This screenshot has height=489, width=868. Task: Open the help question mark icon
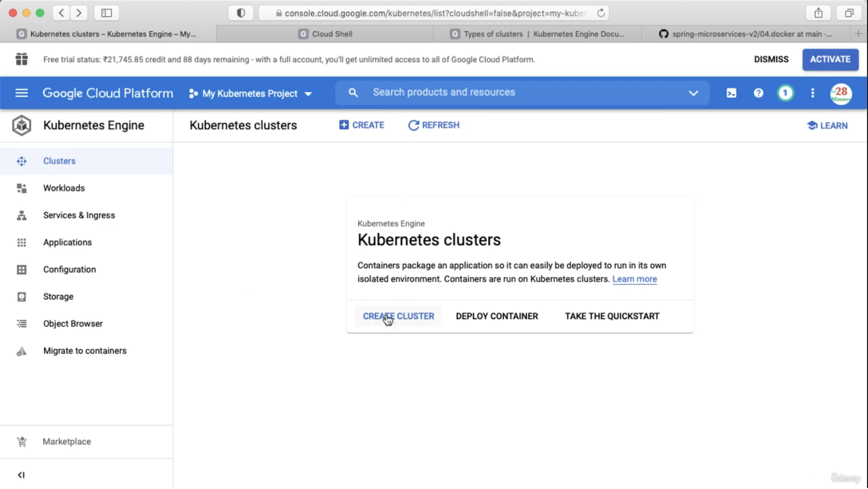pos(758,93)
